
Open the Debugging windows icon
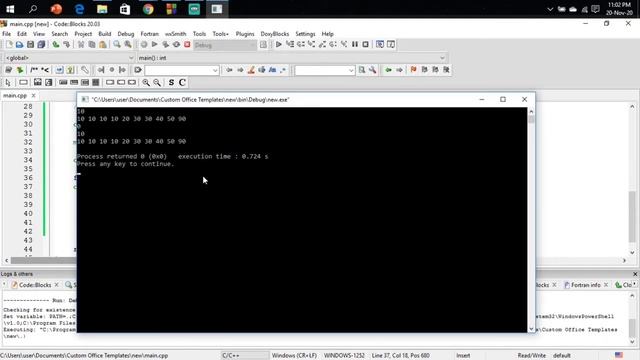coord(380,44)
